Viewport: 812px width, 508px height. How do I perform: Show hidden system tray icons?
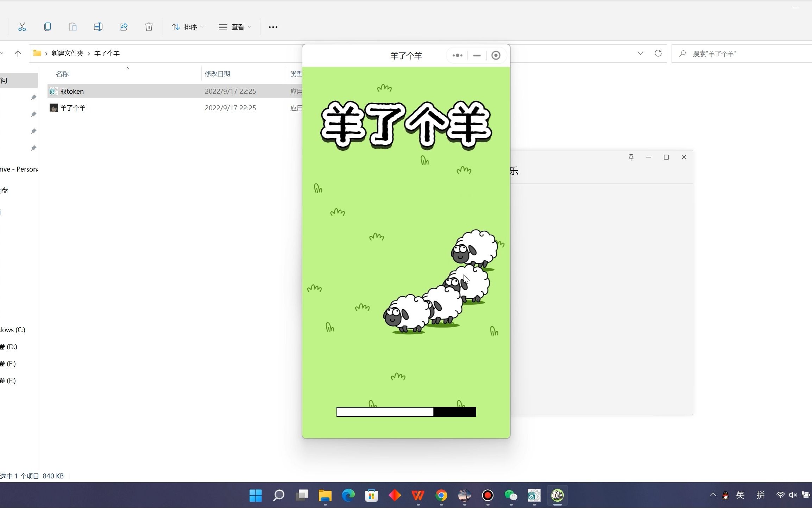pos(713,495)
